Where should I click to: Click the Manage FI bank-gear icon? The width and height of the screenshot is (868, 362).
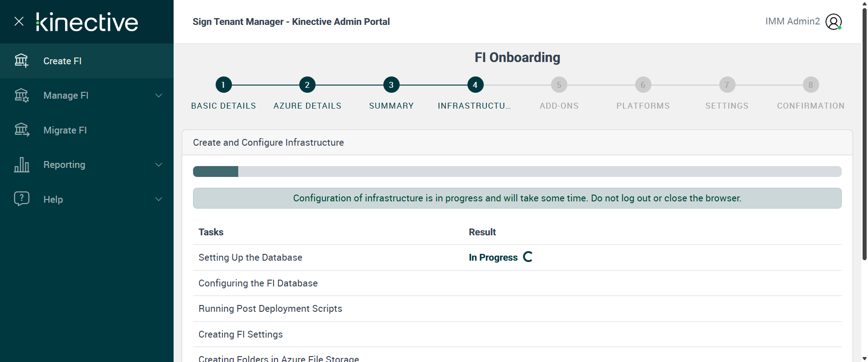21,95
